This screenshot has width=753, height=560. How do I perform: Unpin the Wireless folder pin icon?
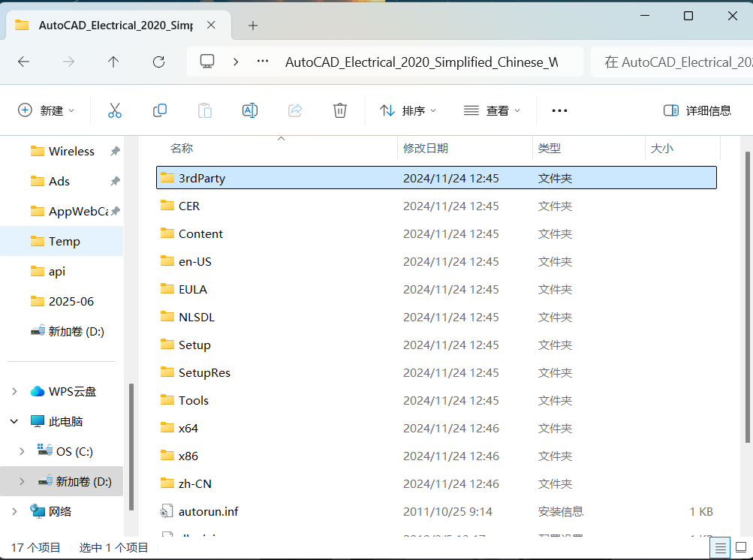[115, 152]
